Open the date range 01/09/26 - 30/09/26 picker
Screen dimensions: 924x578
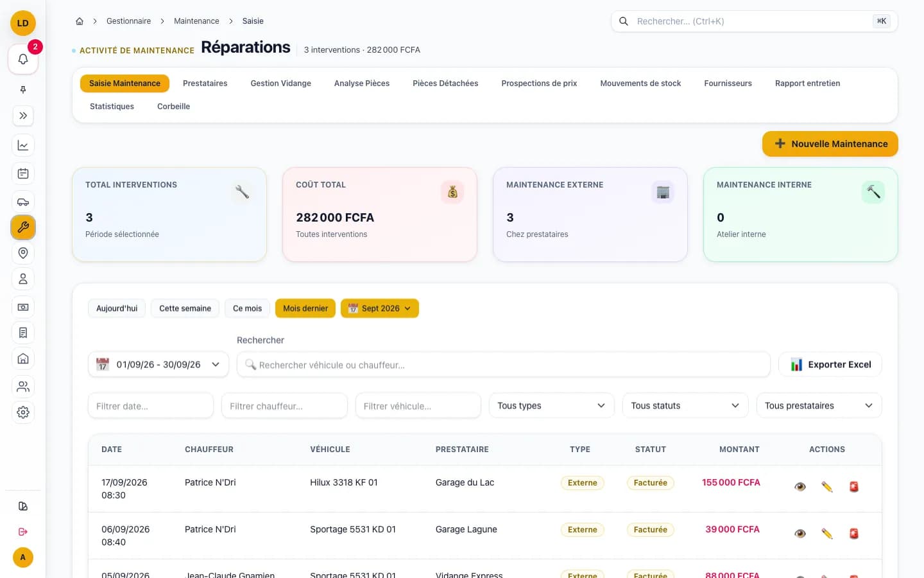pos(158,365)
